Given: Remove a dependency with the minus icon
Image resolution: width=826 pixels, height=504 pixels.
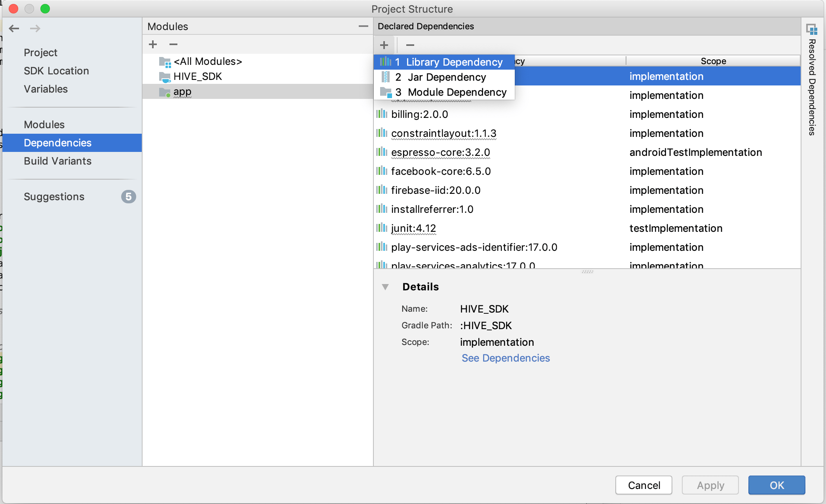Looking at the screenshot, I should pyautogui.click(x=410, y=45).
